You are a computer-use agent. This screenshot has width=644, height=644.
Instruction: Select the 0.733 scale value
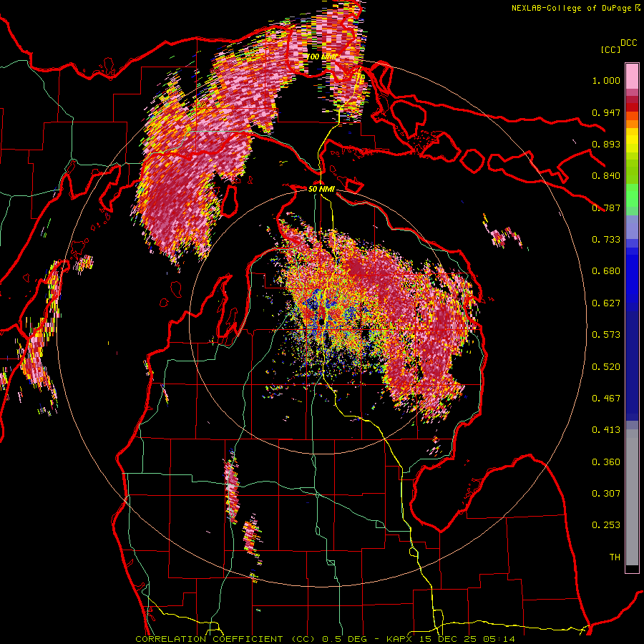pos(606,240)
